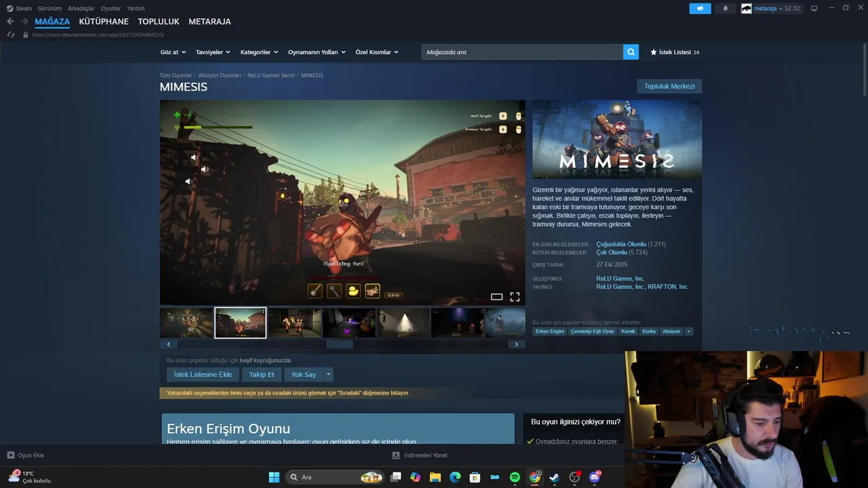The height and width of the screenshot is (488, 868).
Task: Reload the store page
Action: coord(10,35)
